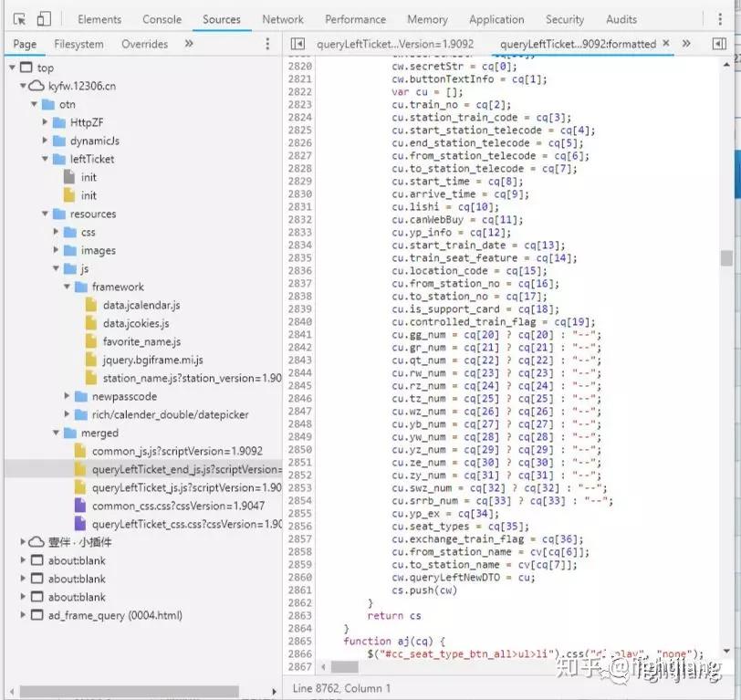This screenshot has width=741, height=700.
Task: Collapse the leftTicket folder
Action: (45, 159)
